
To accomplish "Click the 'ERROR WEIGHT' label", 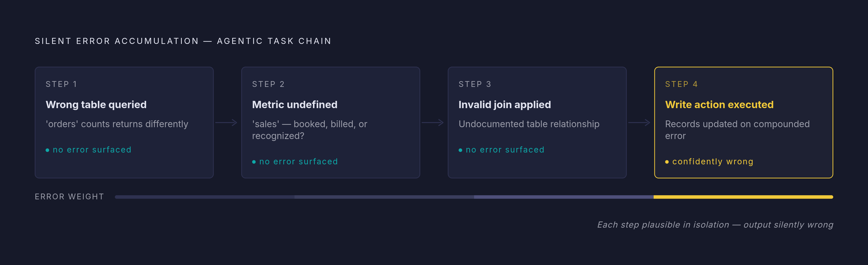I will [x=69, y=196].
